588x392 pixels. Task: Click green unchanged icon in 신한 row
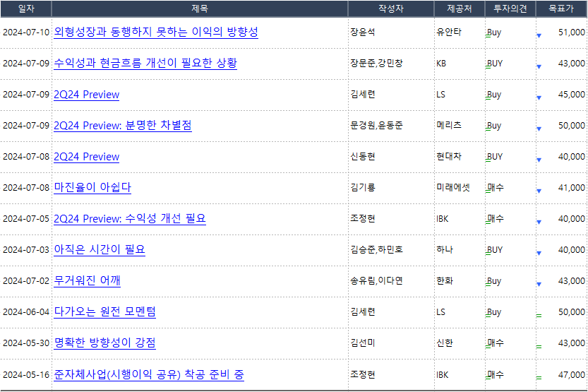click(x=539, y=347)
